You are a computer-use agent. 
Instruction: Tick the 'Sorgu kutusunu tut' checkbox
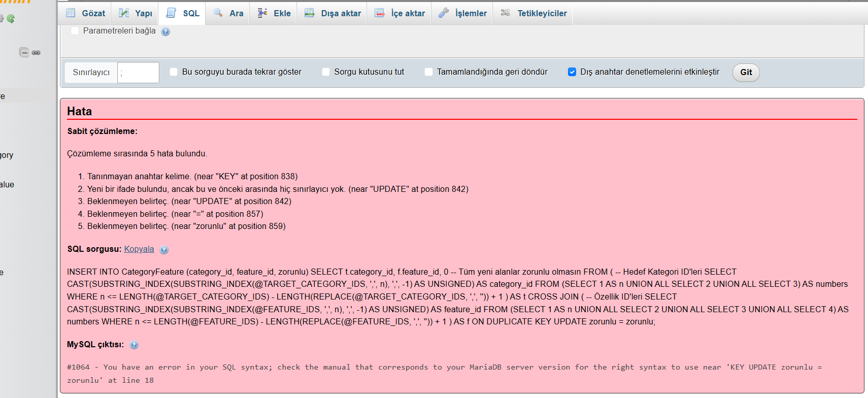point(326,72)
